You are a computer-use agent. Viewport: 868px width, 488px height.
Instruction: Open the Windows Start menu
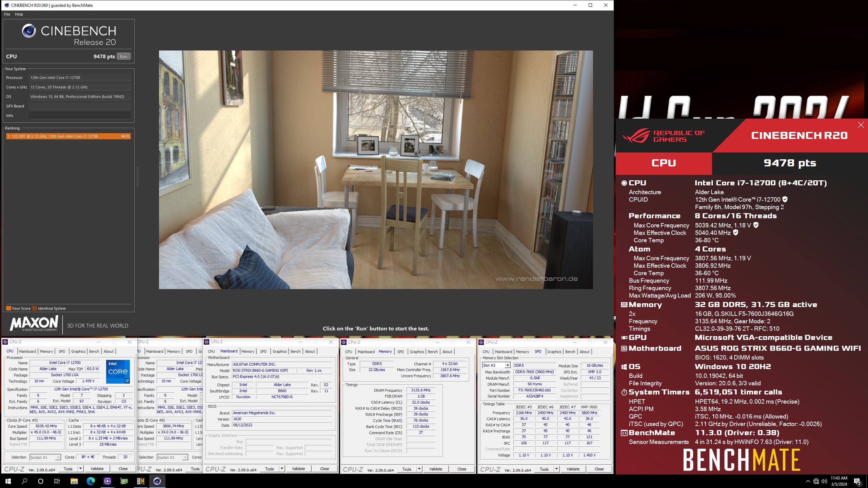click(8, 481)
